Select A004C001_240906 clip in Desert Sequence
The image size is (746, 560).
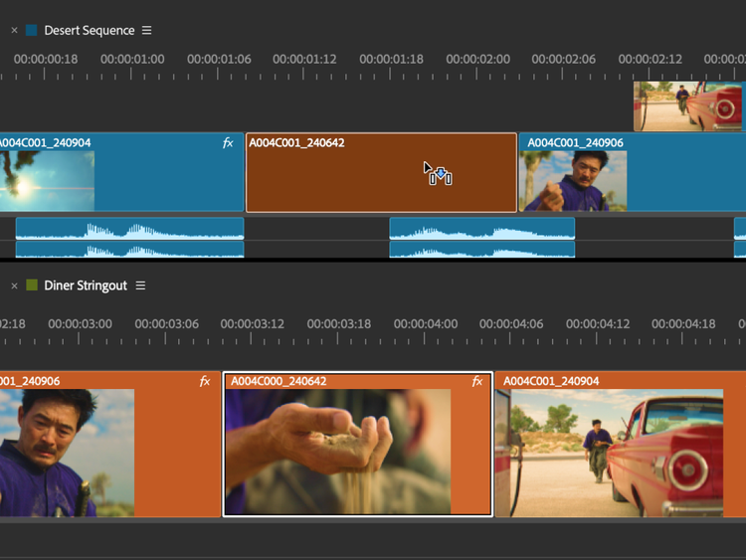click(633, 173)
